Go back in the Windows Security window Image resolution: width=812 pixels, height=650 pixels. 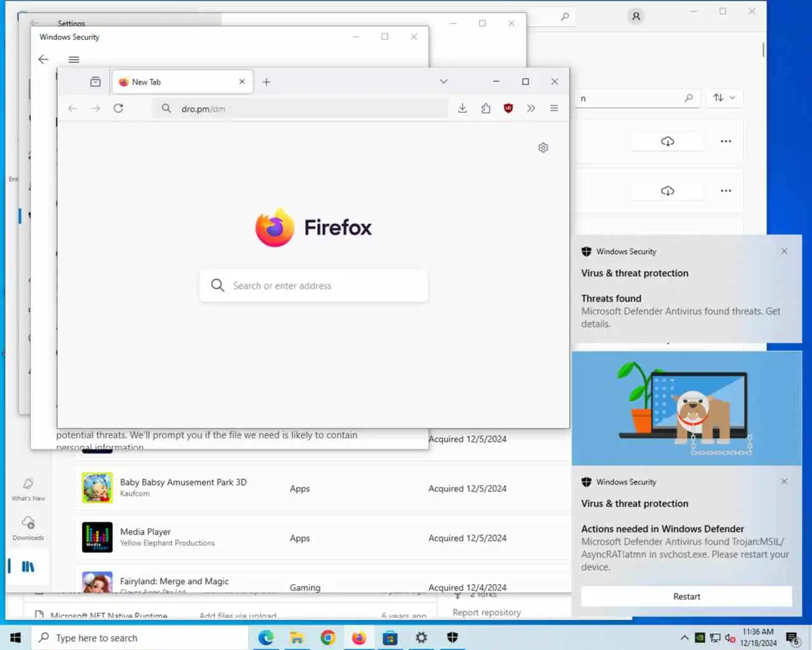[x=43, y=59]
